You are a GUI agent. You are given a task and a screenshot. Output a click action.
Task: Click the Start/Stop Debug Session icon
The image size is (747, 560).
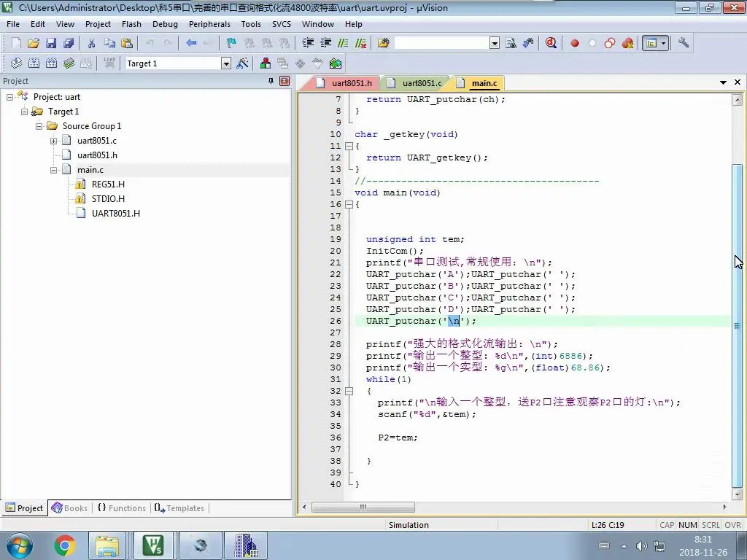point(551,43)
